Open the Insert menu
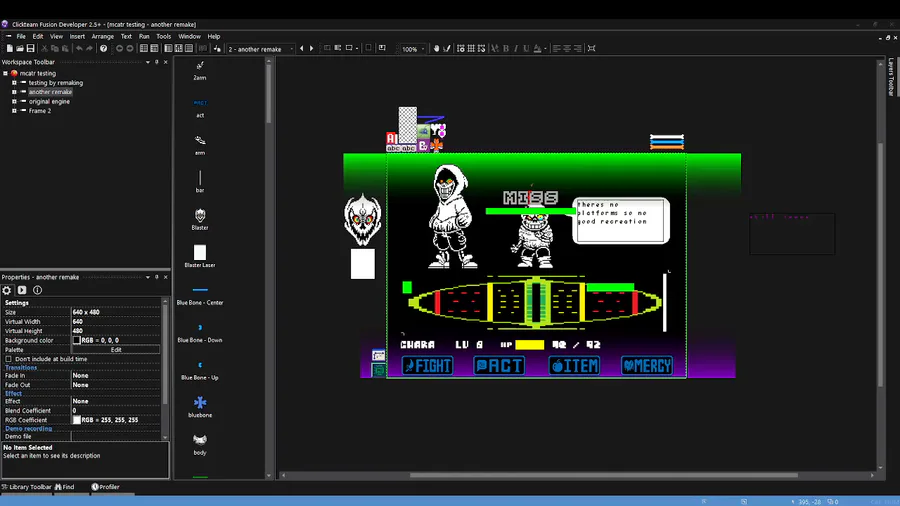This screenshot has width=900, height=506. pos(77,36)
